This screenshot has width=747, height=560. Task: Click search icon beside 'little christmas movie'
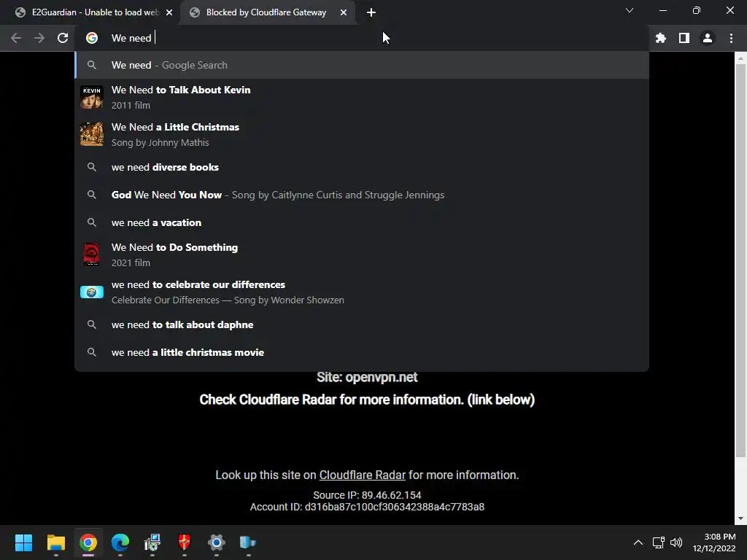point(92,352)
